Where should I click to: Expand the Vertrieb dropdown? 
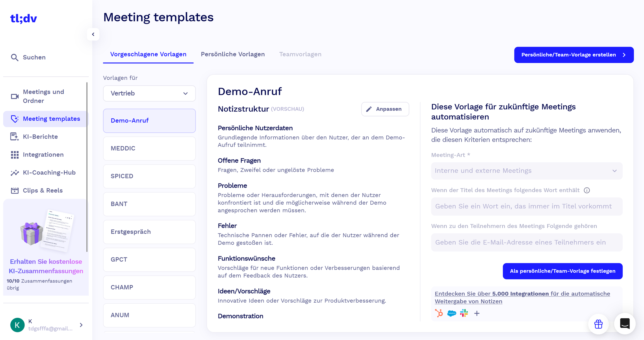click(149, 93)
